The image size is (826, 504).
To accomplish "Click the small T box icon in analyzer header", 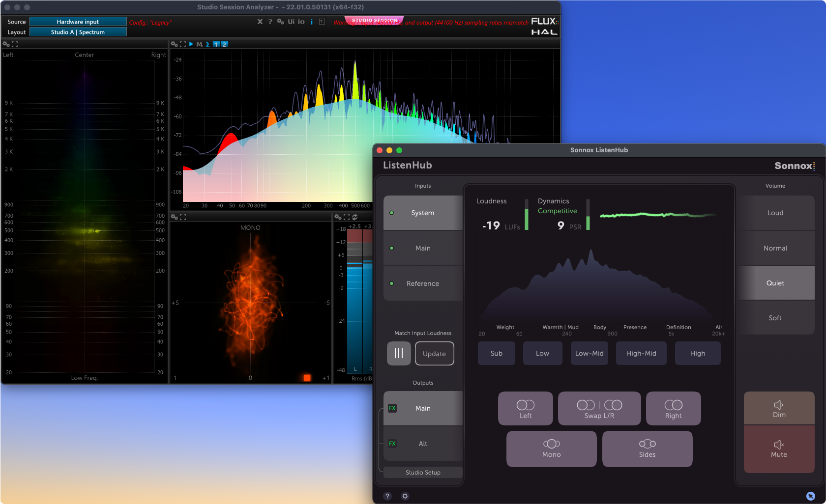I will [x=322, y=22].
